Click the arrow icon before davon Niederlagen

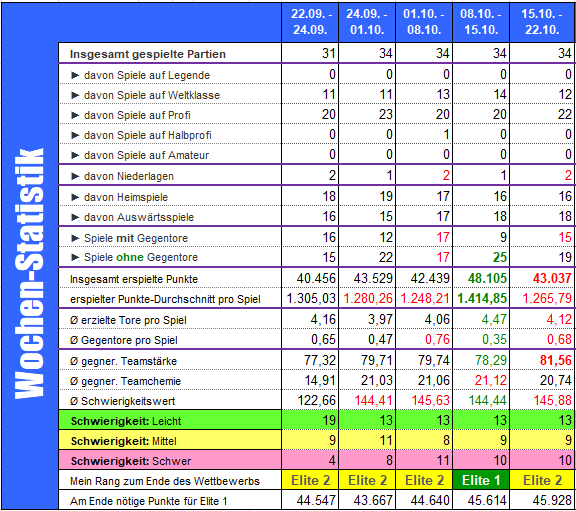point(75,176)
